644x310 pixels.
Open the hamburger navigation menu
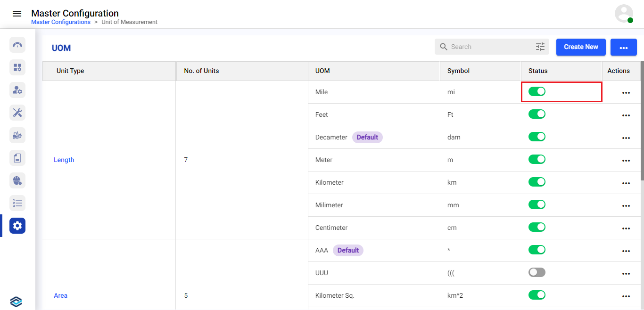(17, 14)
